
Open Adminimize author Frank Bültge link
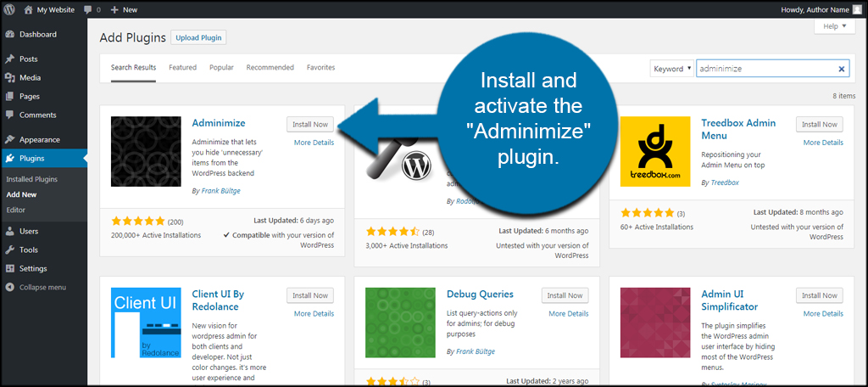pyautogui.click(x=220, y=191)
